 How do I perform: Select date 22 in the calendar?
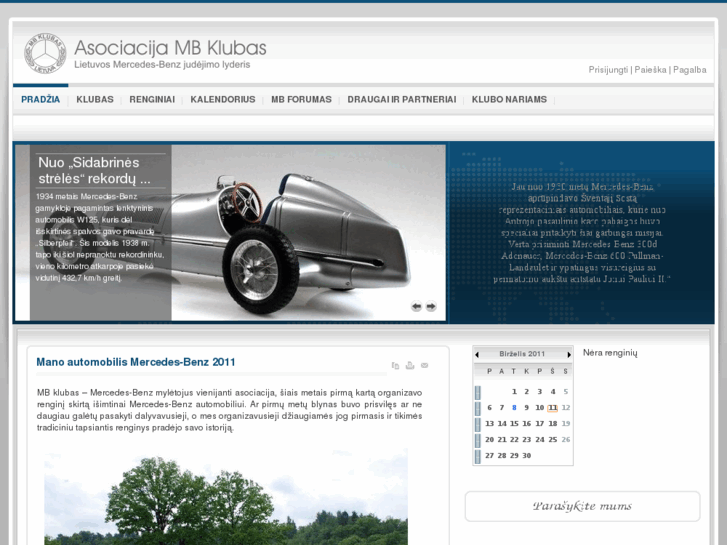514,439
